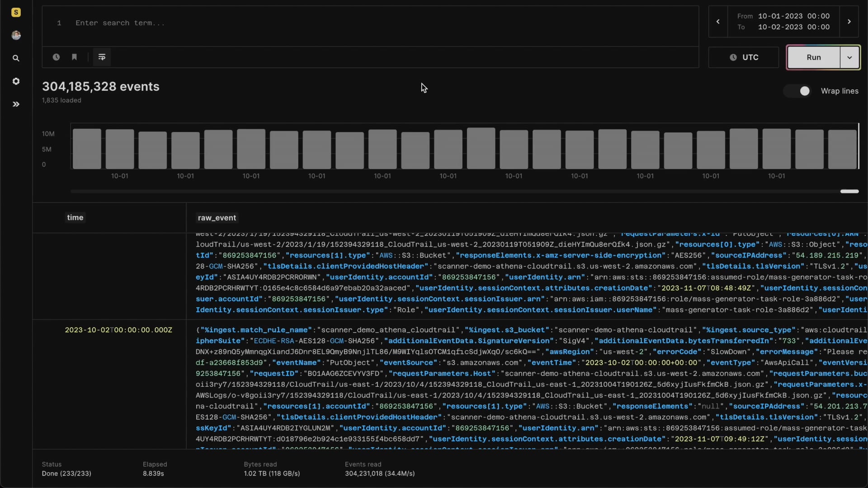Toggle query format wrap icon
Image resolution: width=868 pixels, height=488 pixels.
(102, 57)
